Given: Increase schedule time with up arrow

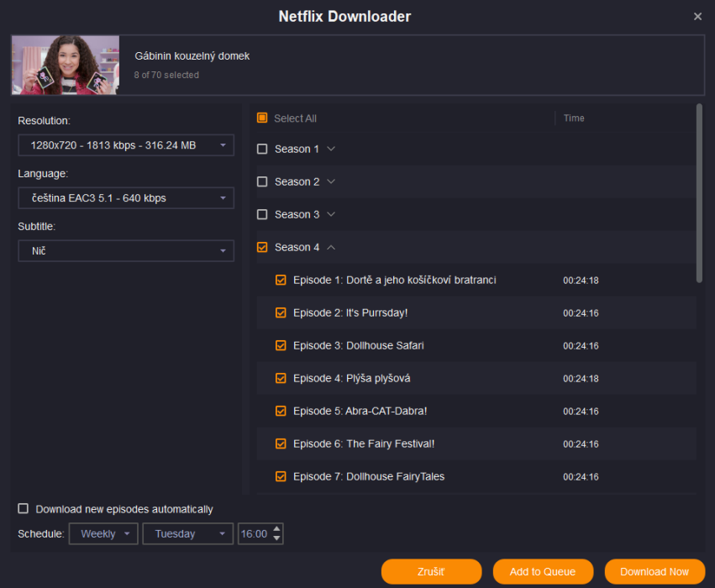Looking at the screenshot, I should tap(277, 529).
